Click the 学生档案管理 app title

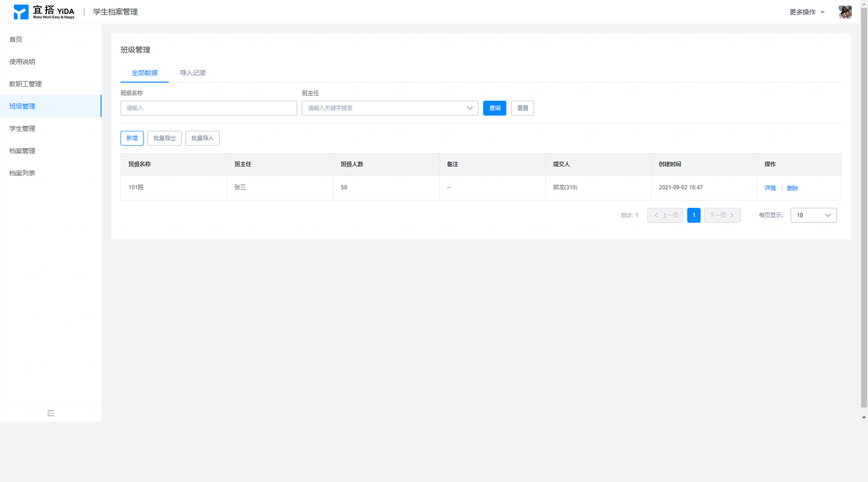(115, 12)
